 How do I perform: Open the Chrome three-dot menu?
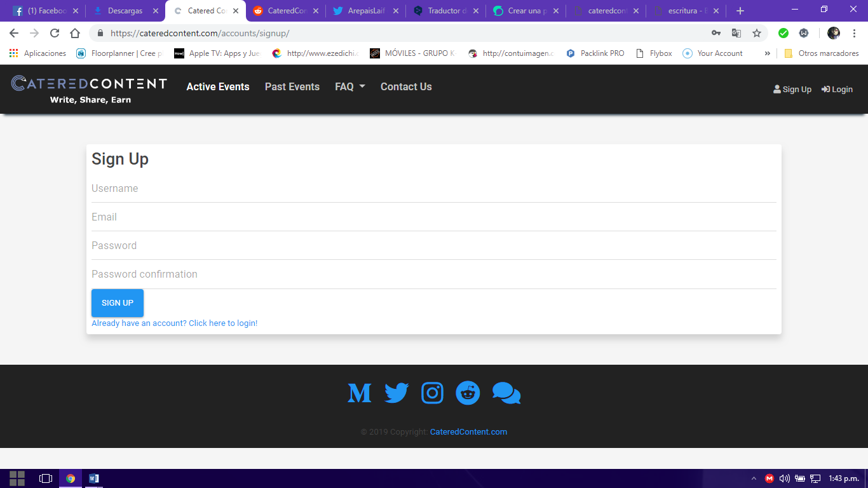click(854, 33)
